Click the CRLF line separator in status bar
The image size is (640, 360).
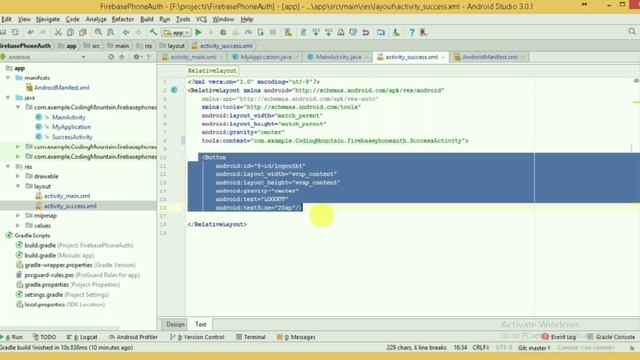click(x=481, y=348)
